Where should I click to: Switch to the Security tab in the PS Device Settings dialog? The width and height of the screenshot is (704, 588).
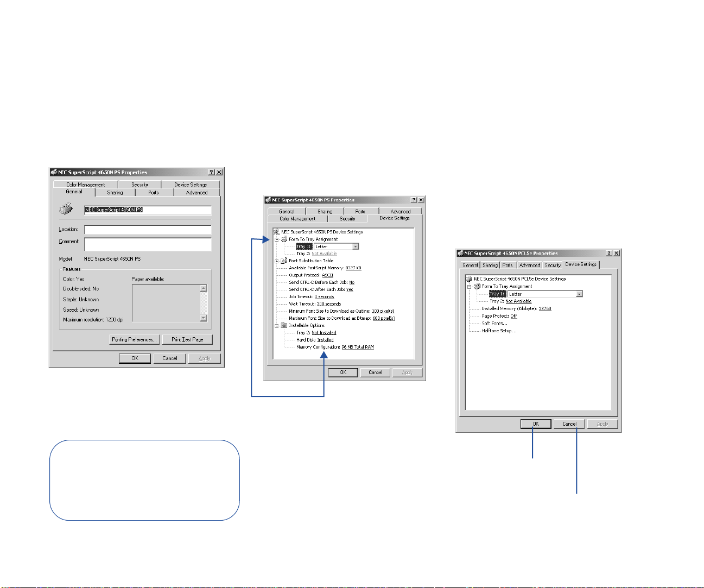point(347,218)
